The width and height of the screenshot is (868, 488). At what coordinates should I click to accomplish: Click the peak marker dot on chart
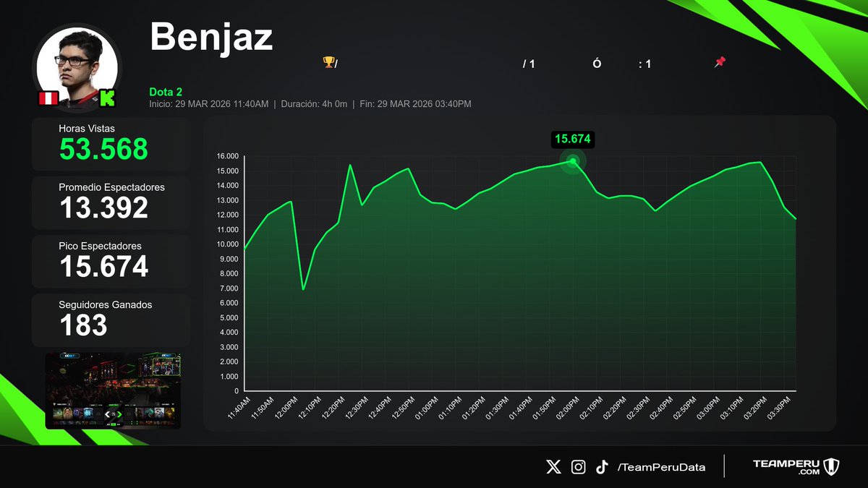(573, 161)
